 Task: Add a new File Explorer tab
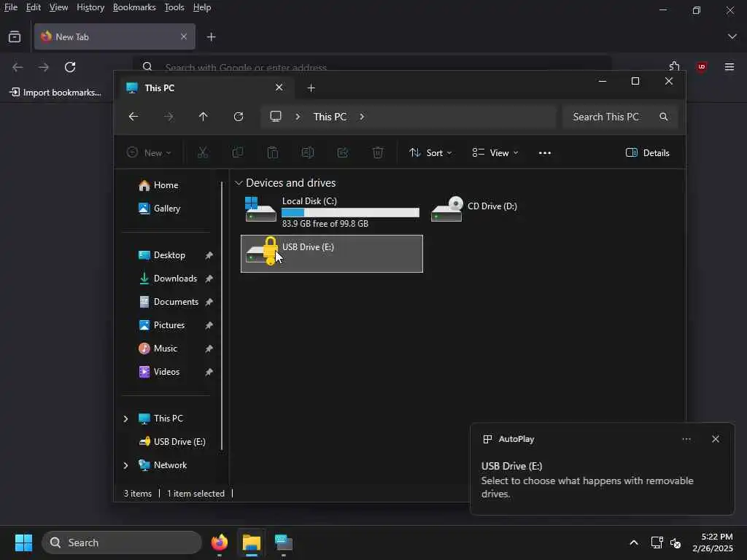click(311, 88)
